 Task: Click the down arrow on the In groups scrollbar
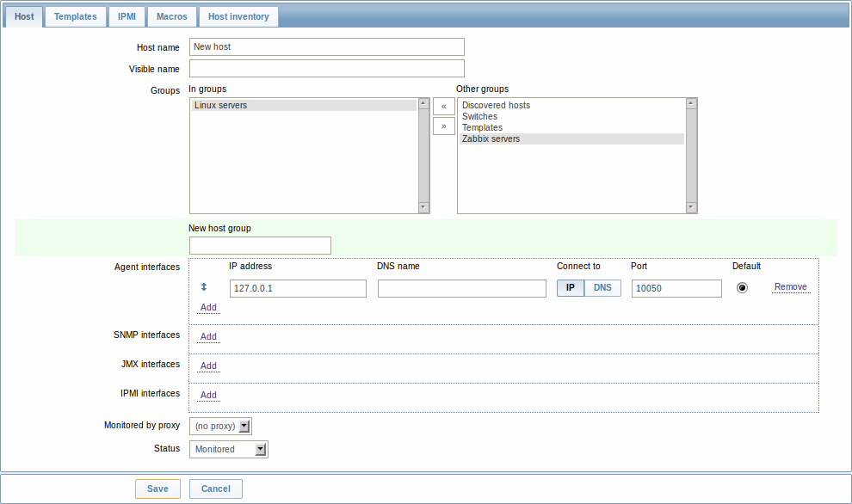(423, 206)
